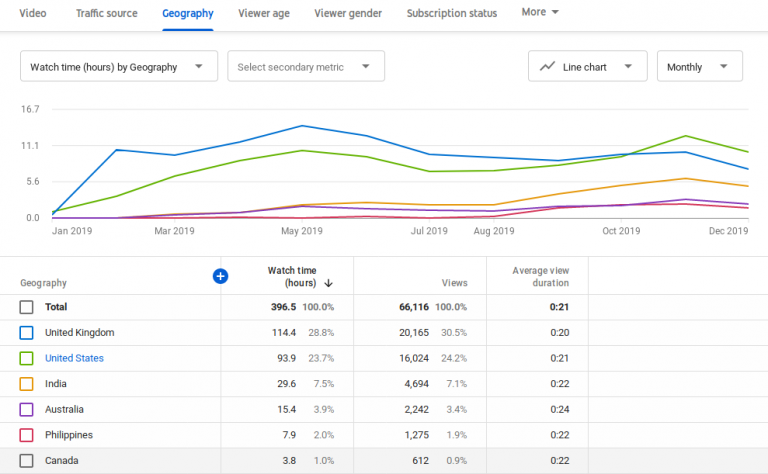This screenshot has width=768, height=474.
Task: Toggle the Australia row checkbox
Action: (27, 409)
